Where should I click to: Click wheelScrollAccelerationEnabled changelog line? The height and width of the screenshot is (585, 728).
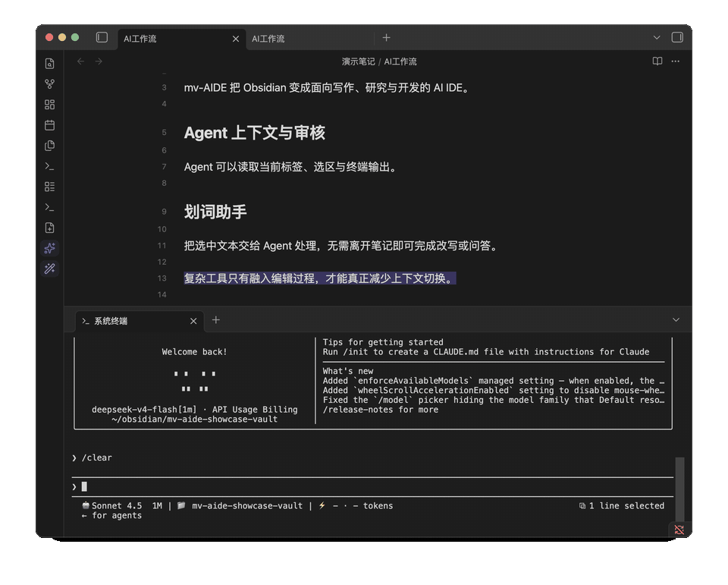coord(494,390)
